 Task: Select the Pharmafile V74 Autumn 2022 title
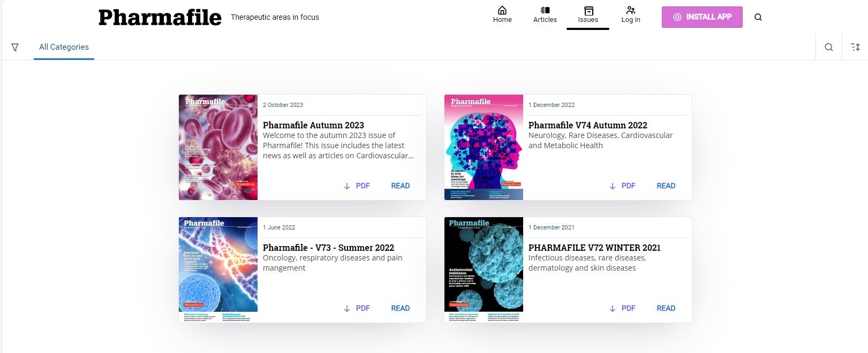pos(587,125)
